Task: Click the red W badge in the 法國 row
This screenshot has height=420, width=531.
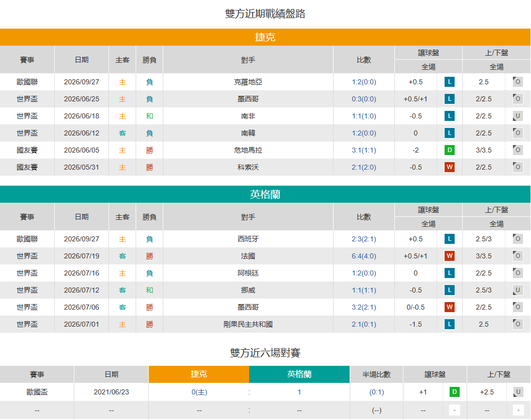Action: (x=450, y=256)
